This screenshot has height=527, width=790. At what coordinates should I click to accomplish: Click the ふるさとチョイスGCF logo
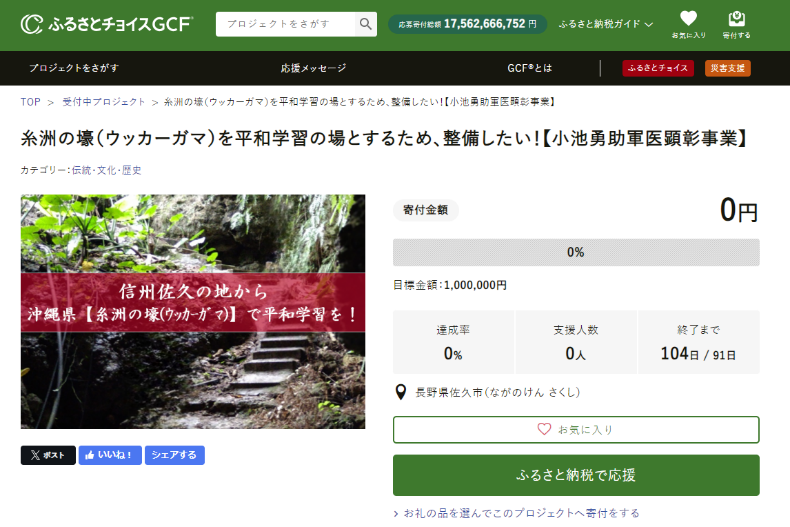click(x=106, y=24)
